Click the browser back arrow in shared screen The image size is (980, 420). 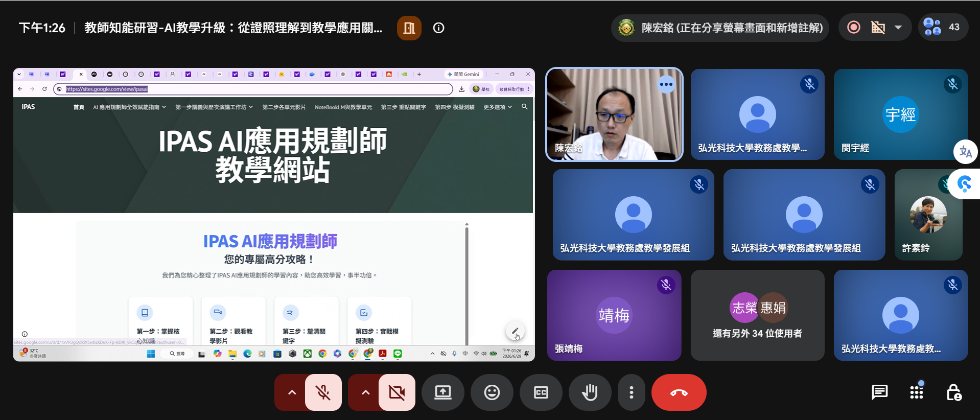20,89
